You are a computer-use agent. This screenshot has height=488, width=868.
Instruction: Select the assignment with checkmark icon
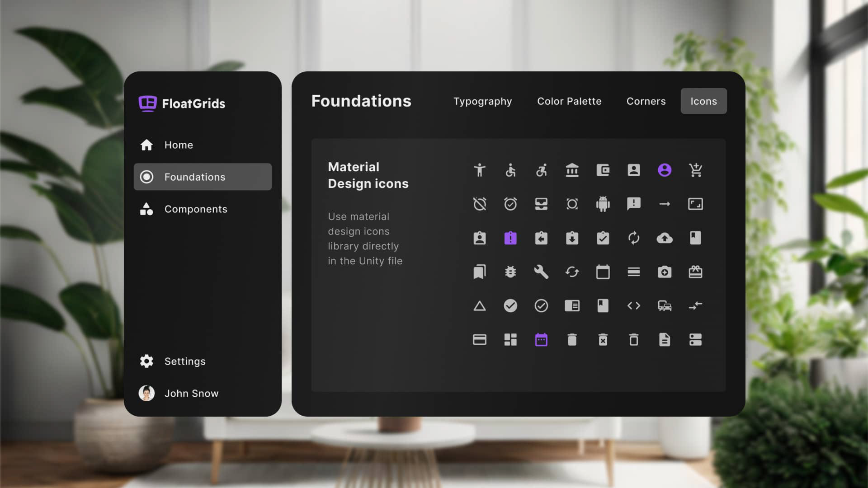pos(603,238)
